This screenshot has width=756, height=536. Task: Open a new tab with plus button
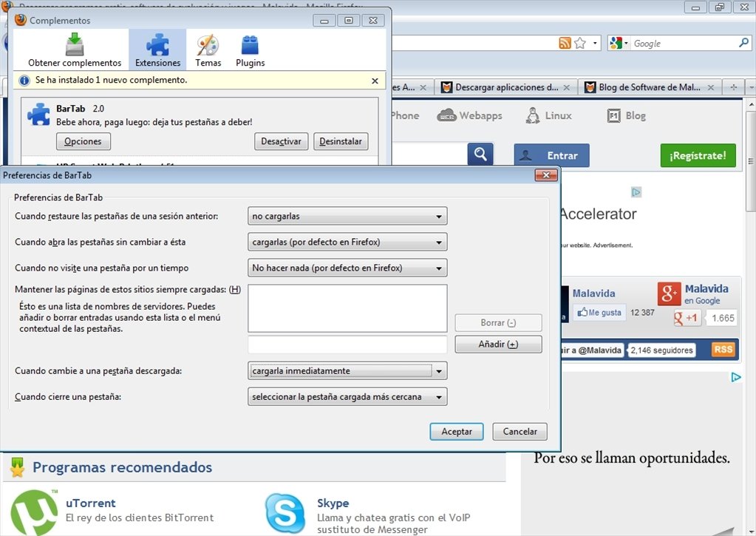pos(734,87)
